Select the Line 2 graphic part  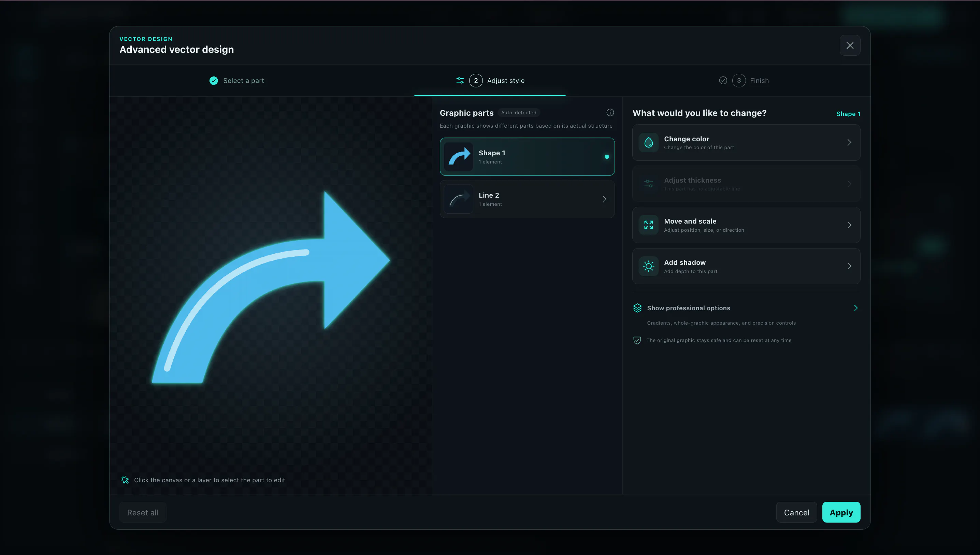click(x=527, y=199)
